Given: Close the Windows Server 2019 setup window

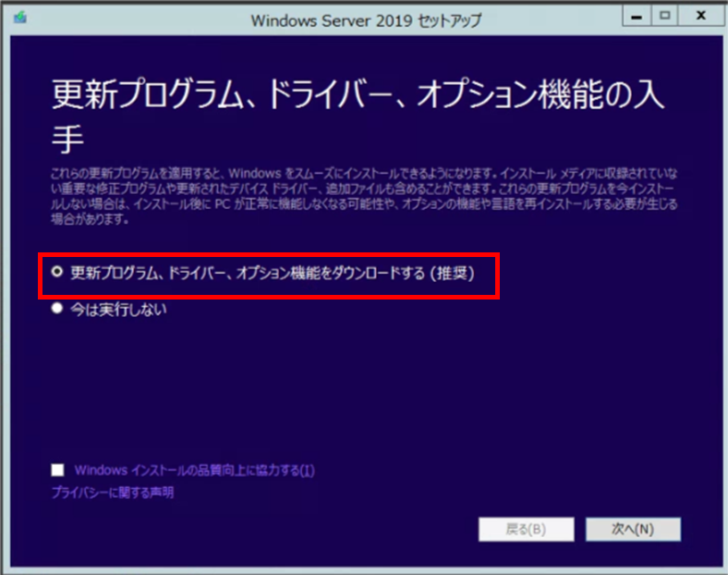Looking at the screenshot, I should click(x=701, y=16).
